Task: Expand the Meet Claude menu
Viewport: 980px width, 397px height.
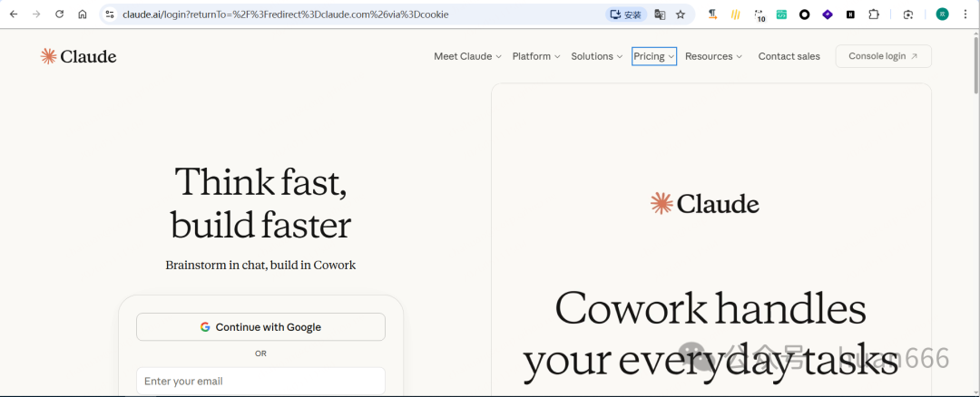Action: pyautogui.click(x=467, y=56)
